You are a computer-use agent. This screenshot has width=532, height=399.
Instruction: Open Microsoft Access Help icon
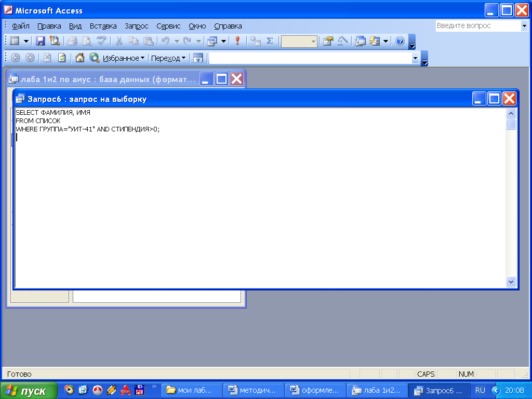pyautogui.click(x=400, y=42)
